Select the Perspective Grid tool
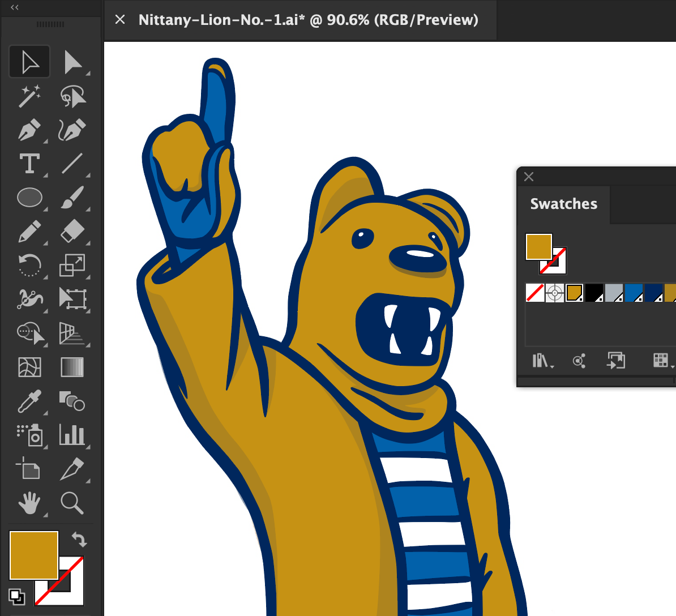The height and width of the screenshot is (616, 676). click(72, 333)
